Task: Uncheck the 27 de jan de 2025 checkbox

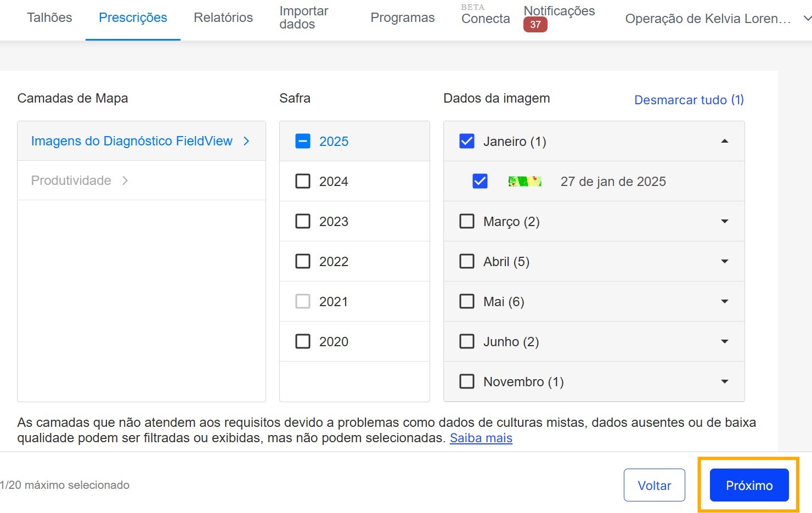Action: [480, 181]
